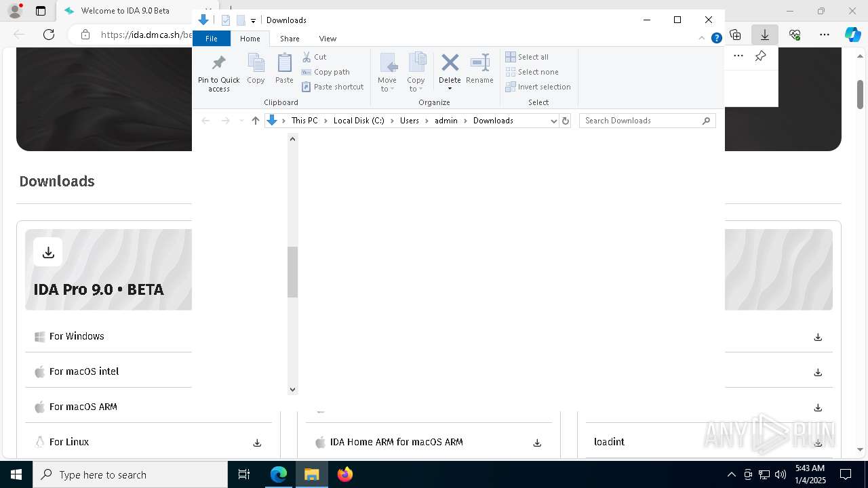Go up one folder level arrow

pyautogui.click(x=255, y=121)
